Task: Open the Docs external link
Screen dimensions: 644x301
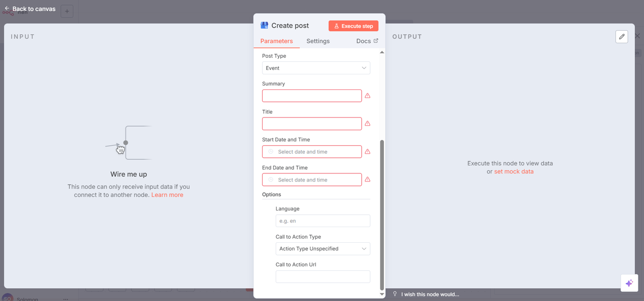Action: (x=367, y=41)
